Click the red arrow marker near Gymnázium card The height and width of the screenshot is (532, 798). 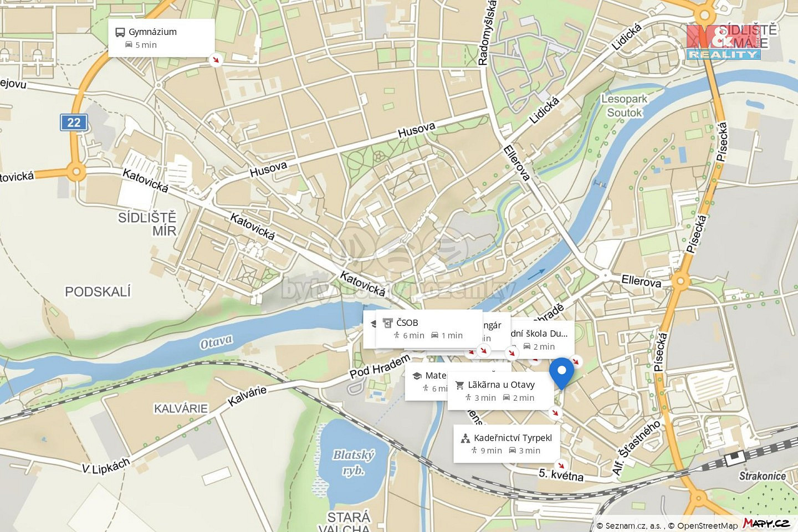[x=216, y=59]
